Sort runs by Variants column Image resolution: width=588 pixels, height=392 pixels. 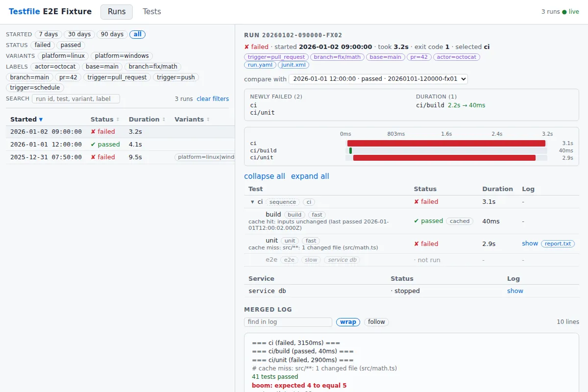pyautogui.click(x=192, y=120)
